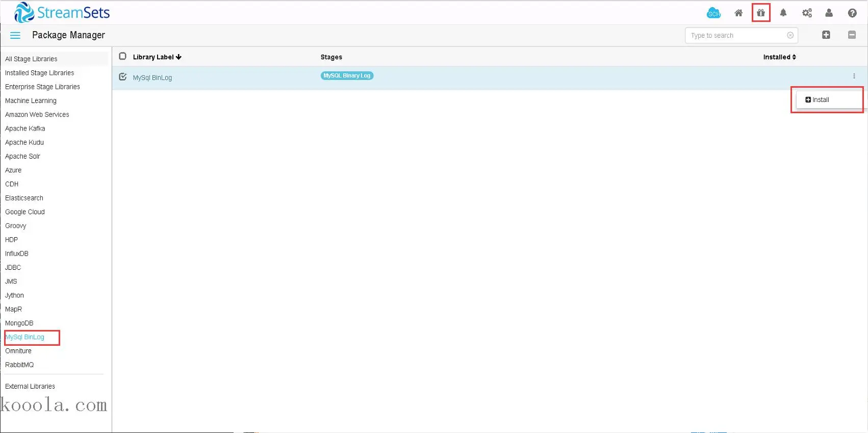Go to the Home icon

coord(738,13)
